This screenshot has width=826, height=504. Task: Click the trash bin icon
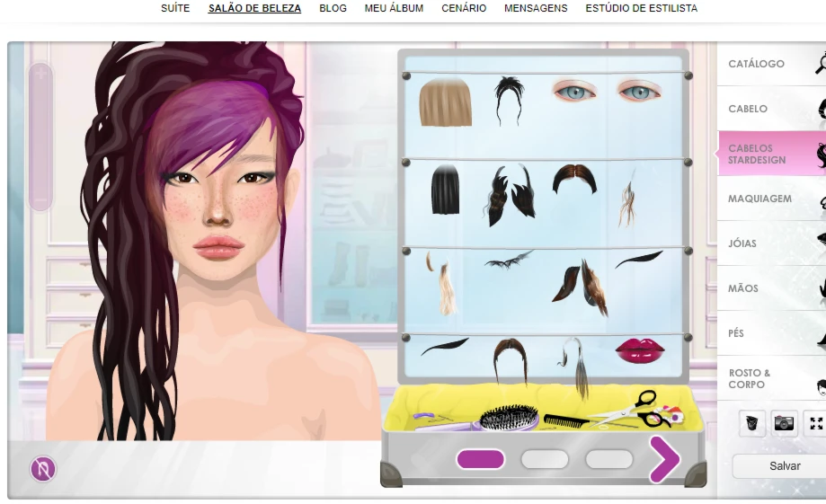(751, 423)
